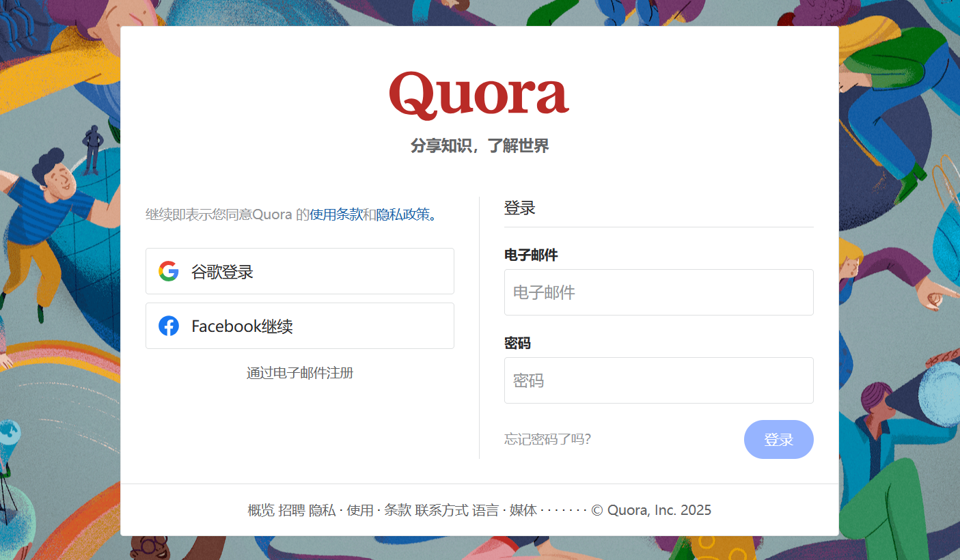
Task: Click the bold 密码 field label
Action: (x=517, y=343)
